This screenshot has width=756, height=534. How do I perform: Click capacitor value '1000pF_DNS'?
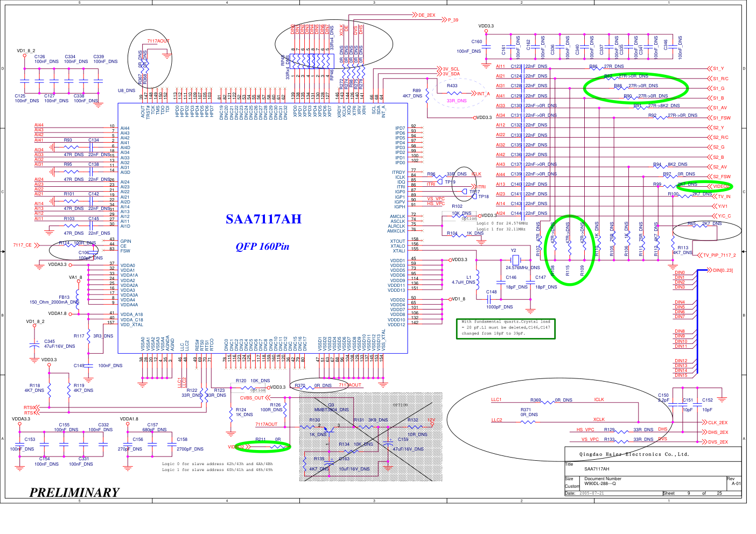coord(499,307)
